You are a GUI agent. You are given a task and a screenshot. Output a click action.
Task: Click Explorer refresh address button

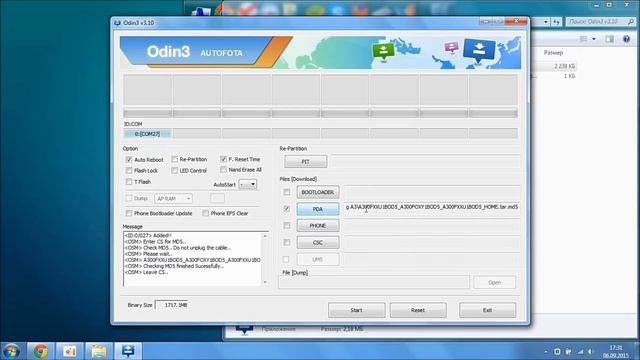556,22
